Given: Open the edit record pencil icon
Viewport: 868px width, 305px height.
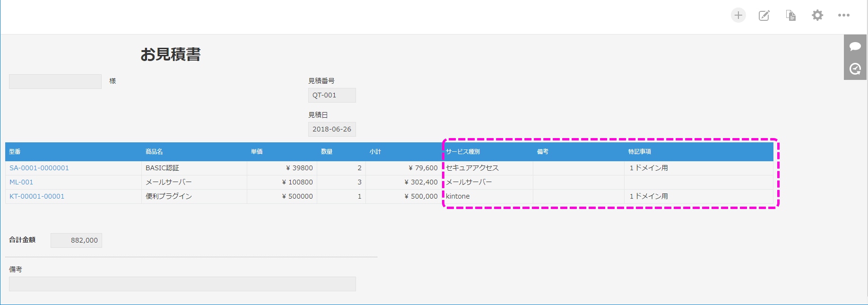Looking at the screenshot, I should (x=764, y=16).
